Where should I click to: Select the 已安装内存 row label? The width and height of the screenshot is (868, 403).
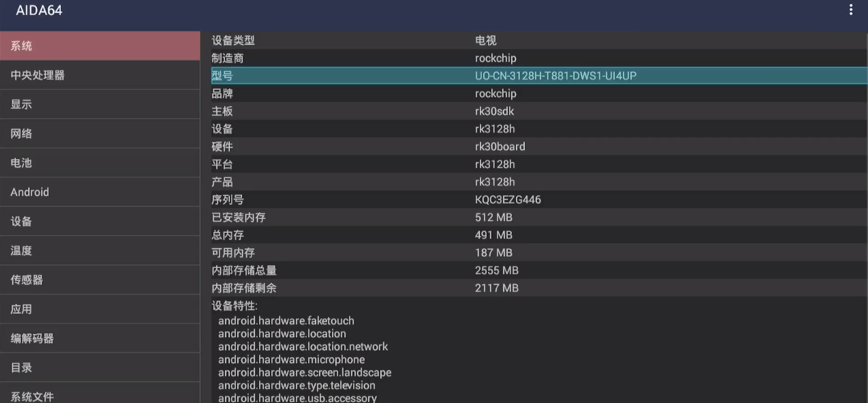(239, 218)
